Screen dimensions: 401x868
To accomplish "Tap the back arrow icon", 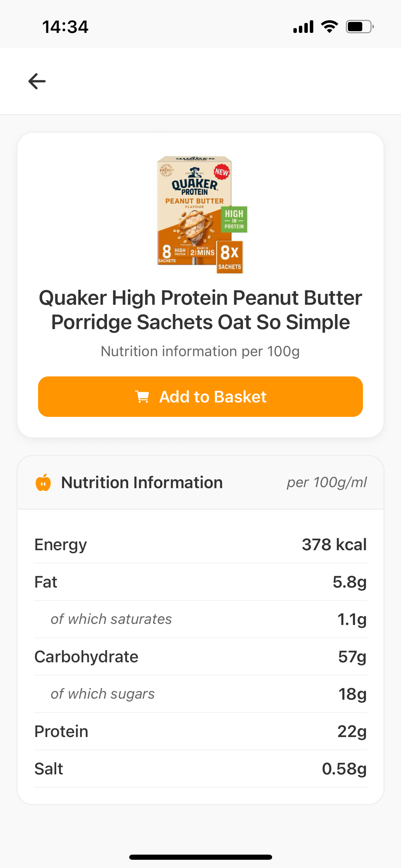I will coord(37,81).
